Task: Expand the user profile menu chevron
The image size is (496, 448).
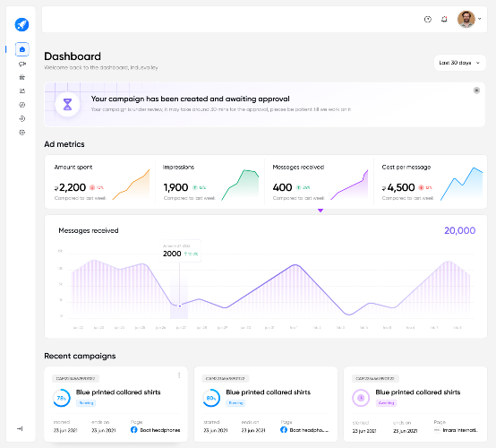Action: [480, 19]
